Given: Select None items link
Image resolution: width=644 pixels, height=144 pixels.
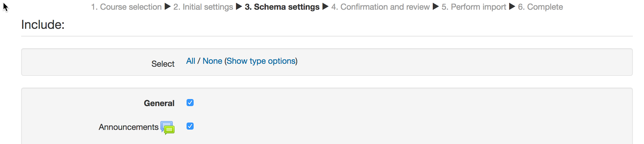Looking at the screenshot, I should [x=212, y=61].
